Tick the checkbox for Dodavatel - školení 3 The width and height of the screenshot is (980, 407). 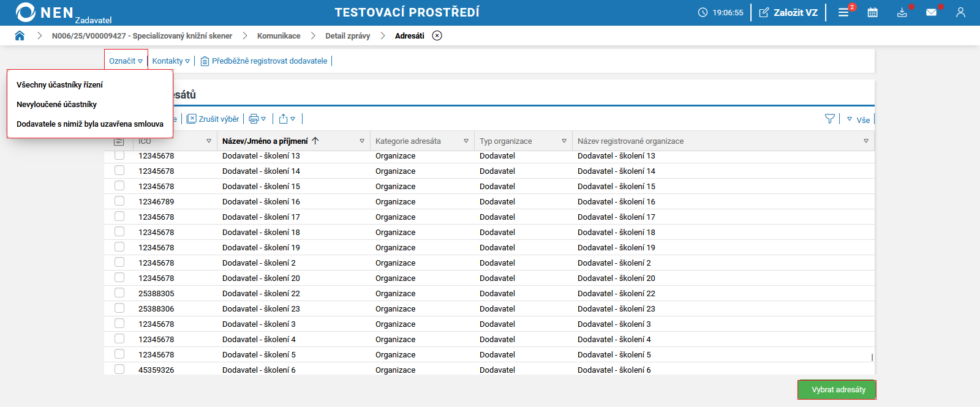119,324
